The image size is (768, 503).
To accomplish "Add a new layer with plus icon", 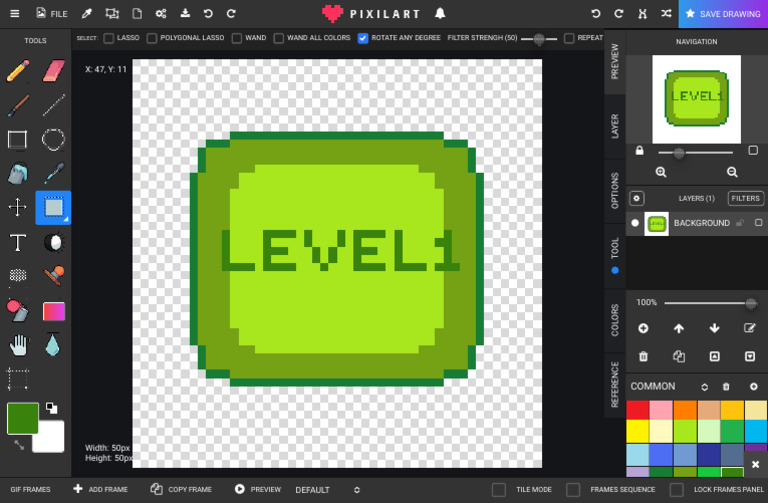I will pyautogui.click(x=644, y=328).
